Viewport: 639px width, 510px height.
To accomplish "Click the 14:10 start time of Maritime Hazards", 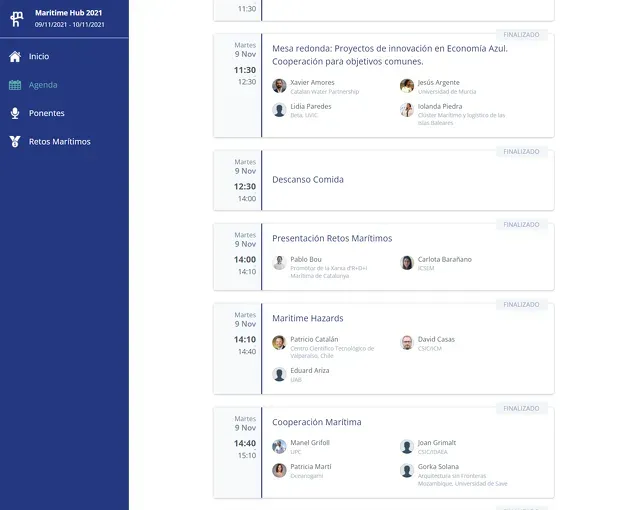I will pos(245,340).
